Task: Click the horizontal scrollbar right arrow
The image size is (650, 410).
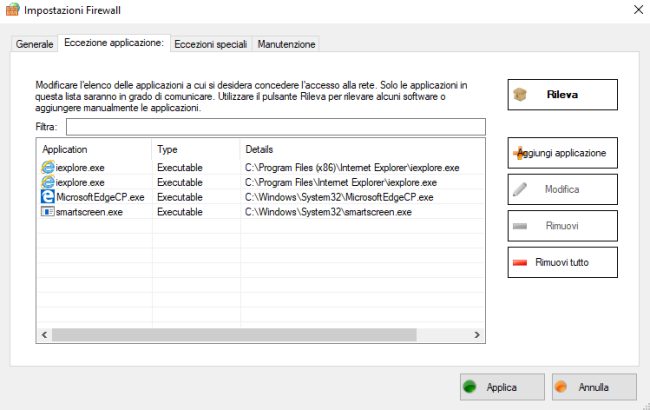Action: 478,336
